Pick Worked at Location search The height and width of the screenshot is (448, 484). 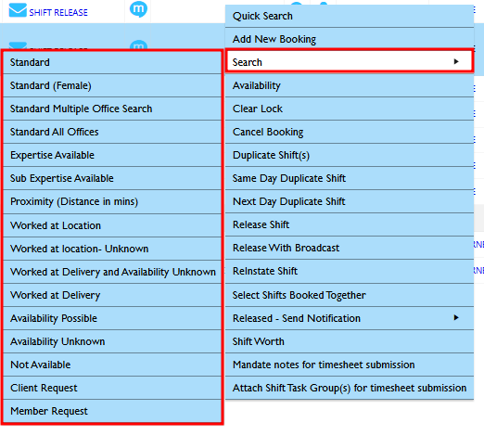[112, 225]
